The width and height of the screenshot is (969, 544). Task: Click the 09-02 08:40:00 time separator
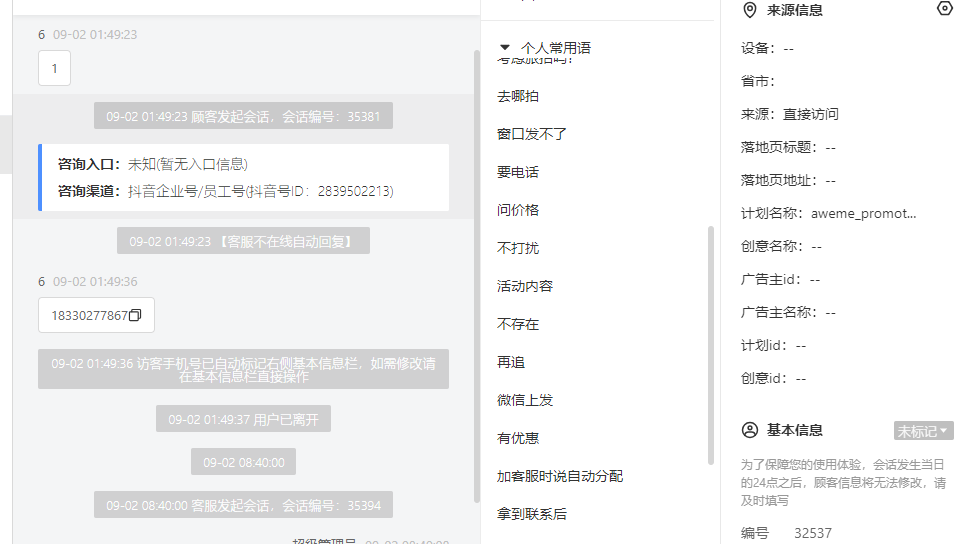pyautogui.click(x=243, y=462)
